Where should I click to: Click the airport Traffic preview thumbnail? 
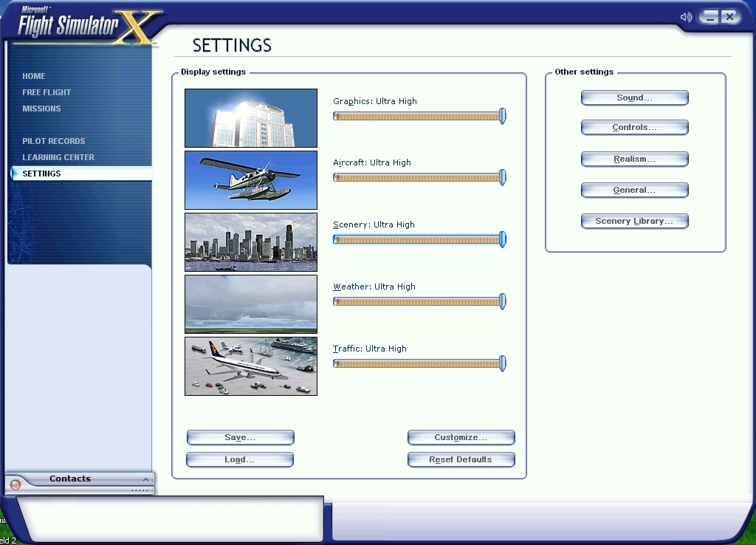(x=251, y=366)
